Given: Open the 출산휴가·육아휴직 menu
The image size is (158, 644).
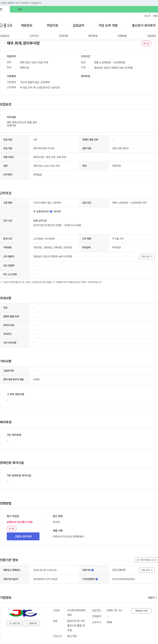Looking at the screenshot, I should 144,25.
